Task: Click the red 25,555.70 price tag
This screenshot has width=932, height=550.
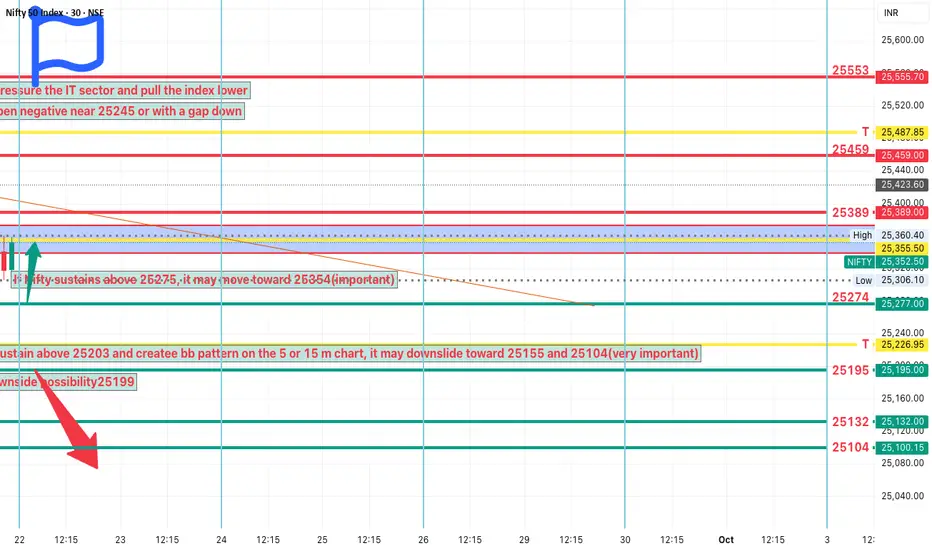Action: 902,77
